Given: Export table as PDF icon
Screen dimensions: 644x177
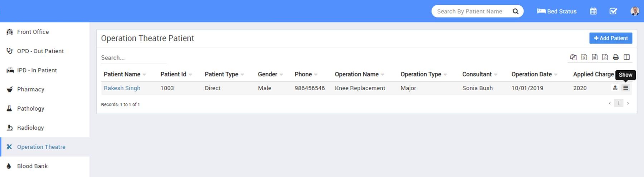Looking at the screenshot, I should tap(605, 57).
